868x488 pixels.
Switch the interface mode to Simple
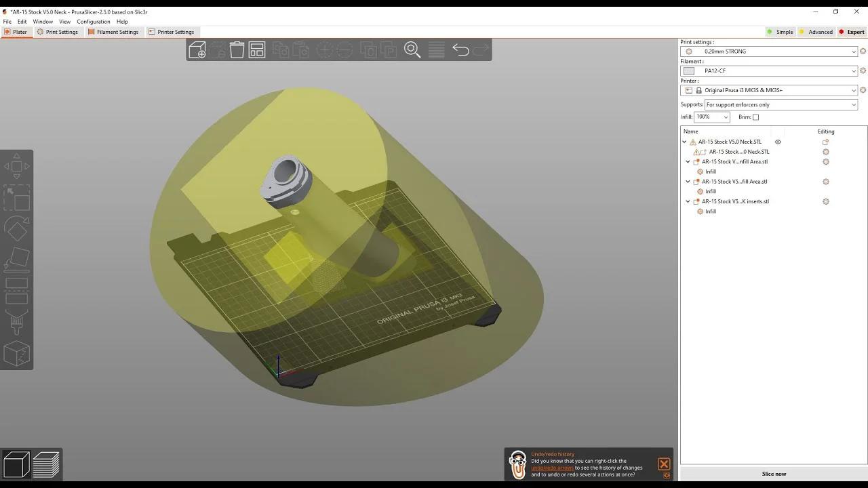(x=786, y=31)
